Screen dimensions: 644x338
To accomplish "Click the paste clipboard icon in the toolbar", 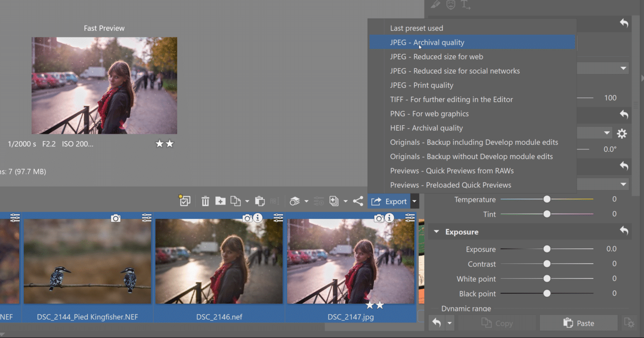I will pos(260,200).
